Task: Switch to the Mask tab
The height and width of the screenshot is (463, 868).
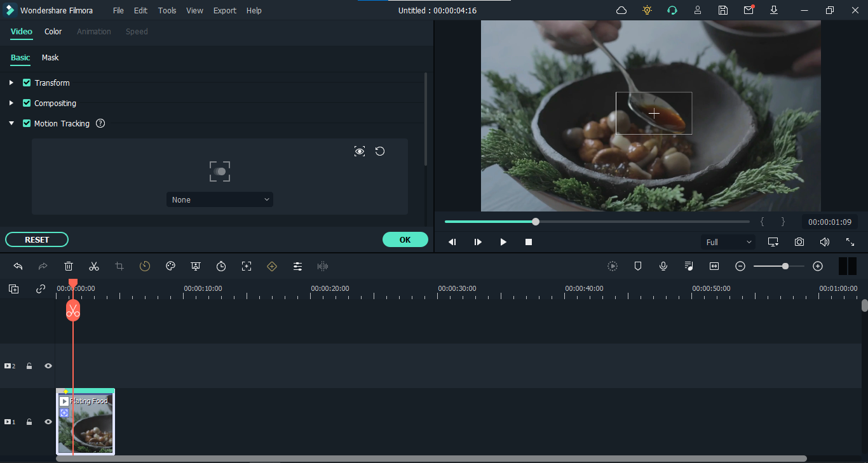Action: pyautogui.click(x=50, y=58)
